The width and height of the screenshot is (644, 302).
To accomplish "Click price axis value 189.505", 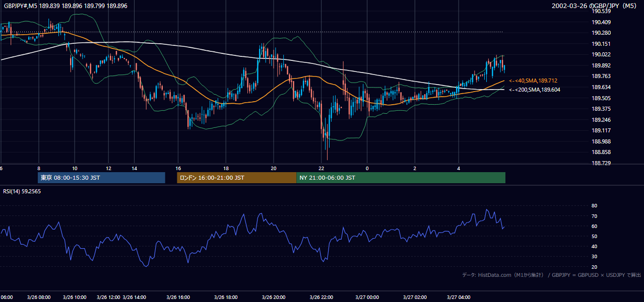I will pyautogui.click(x=602, y=98).
